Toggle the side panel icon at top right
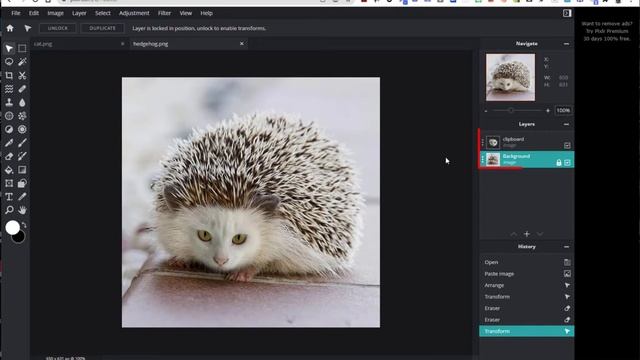The image size is (640, 360). pyautogui.click(x=567, y=13)
